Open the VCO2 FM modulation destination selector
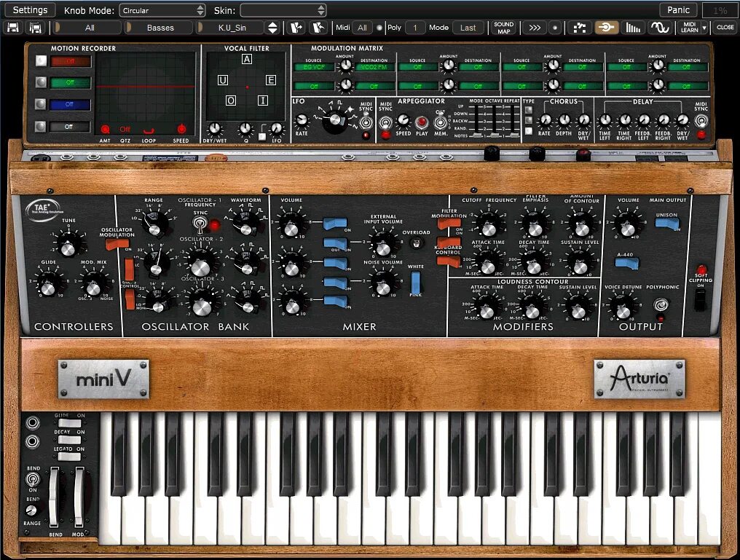Screen dimensions: 740x560 pos(374,68)
